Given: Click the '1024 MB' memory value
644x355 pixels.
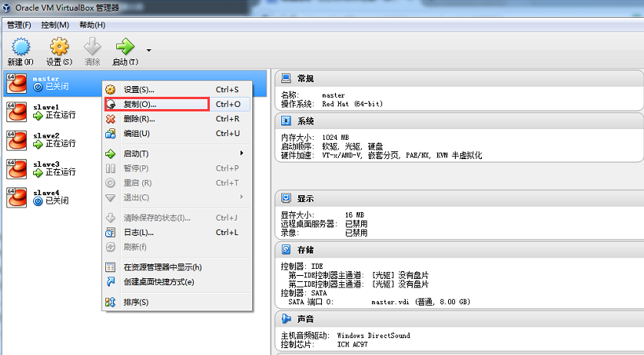Looking at the screenshot, I should [x=336, y=138].
